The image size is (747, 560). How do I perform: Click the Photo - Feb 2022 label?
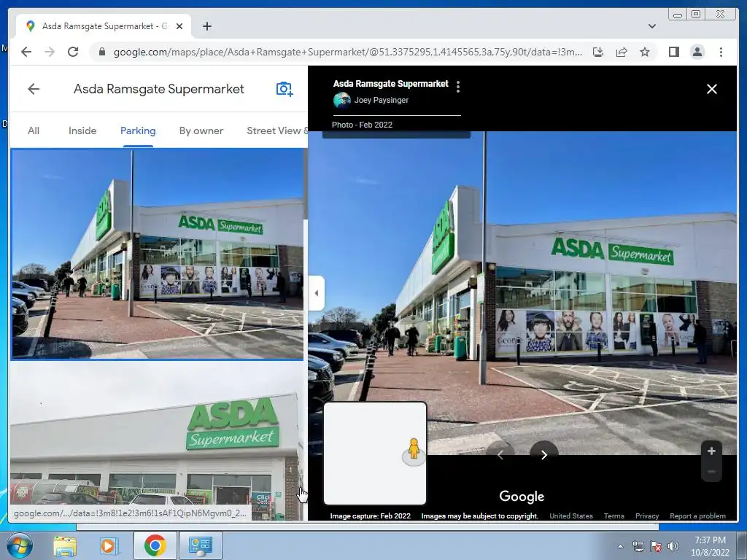[x=362, y=125]
